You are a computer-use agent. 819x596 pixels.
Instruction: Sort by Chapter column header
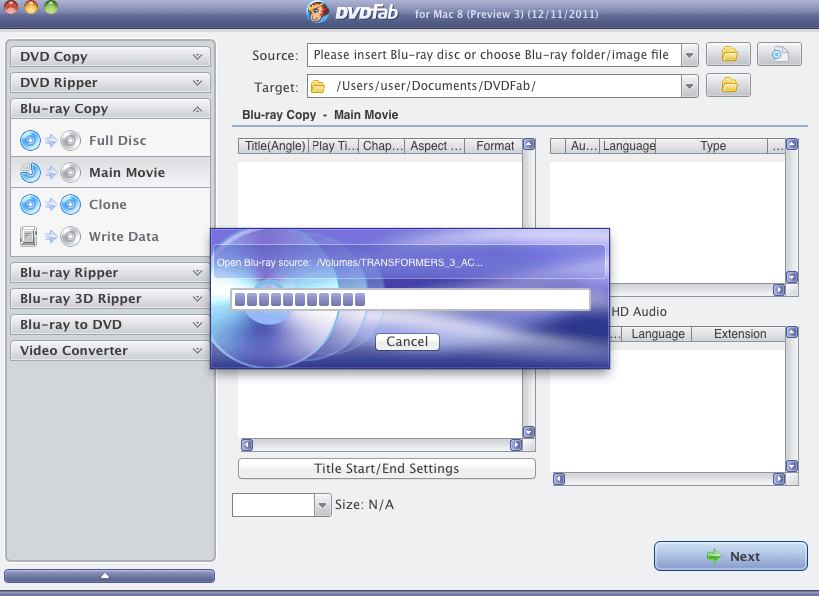[382, 146]
